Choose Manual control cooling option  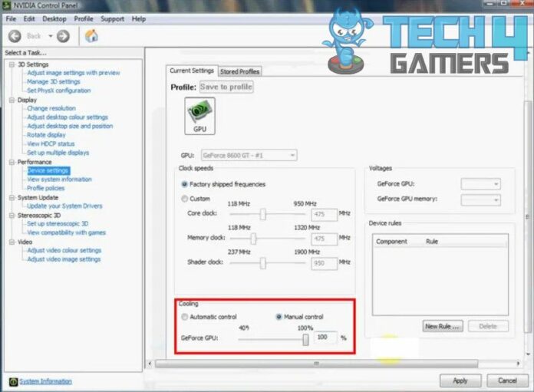tap(279, 317)
